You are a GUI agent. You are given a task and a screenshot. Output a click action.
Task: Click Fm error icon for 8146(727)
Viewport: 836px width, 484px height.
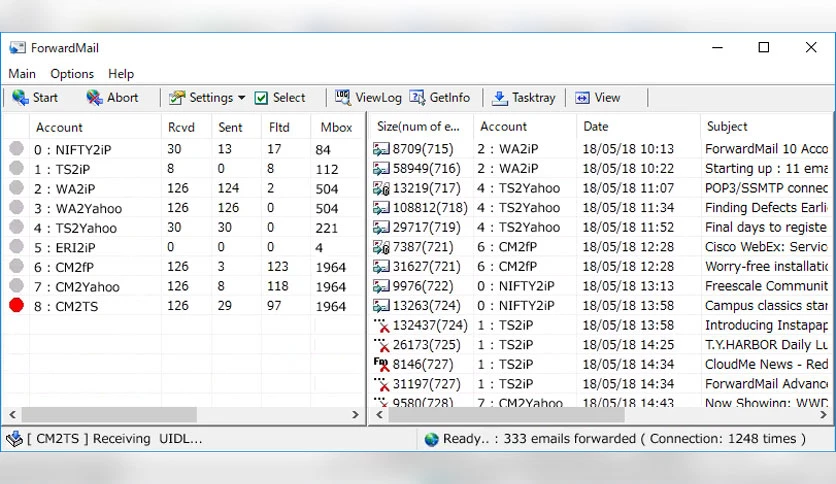[381, 364]
